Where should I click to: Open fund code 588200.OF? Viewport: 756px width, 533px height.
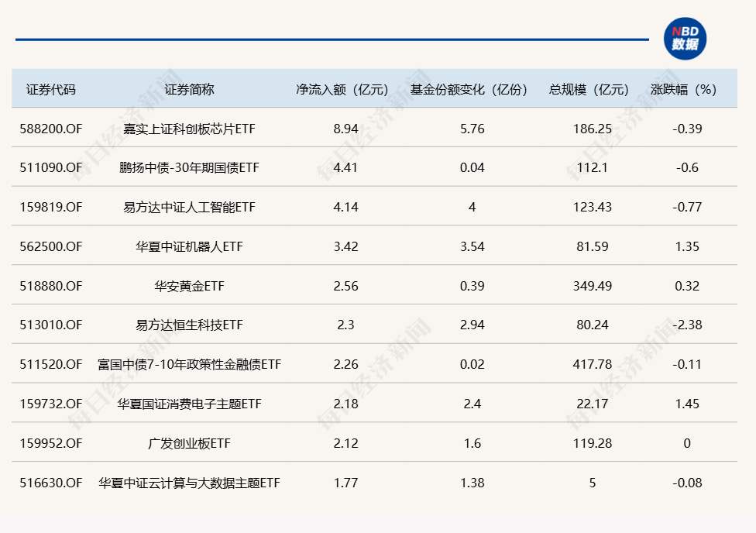(51, 129)
